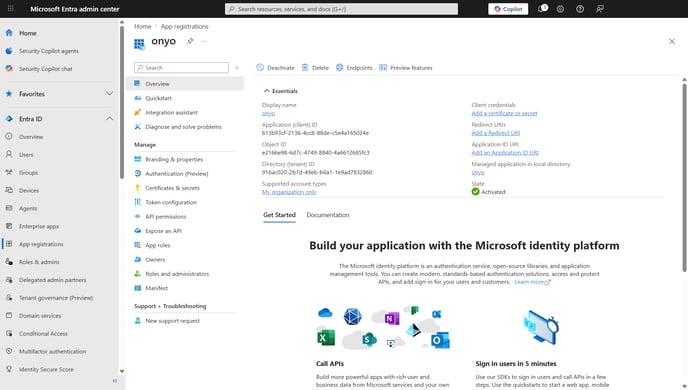Click Add an Application ID URI link

click(505, 153)
